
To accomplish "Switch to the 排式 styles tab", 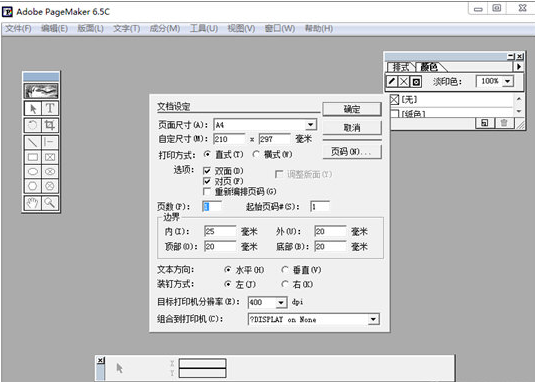I will 401,67.
